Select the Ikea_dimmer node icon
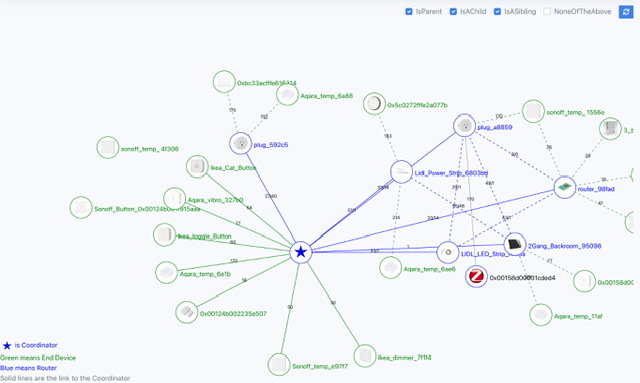The height and width of the screenshot is (383, 640). click(364, 356)
